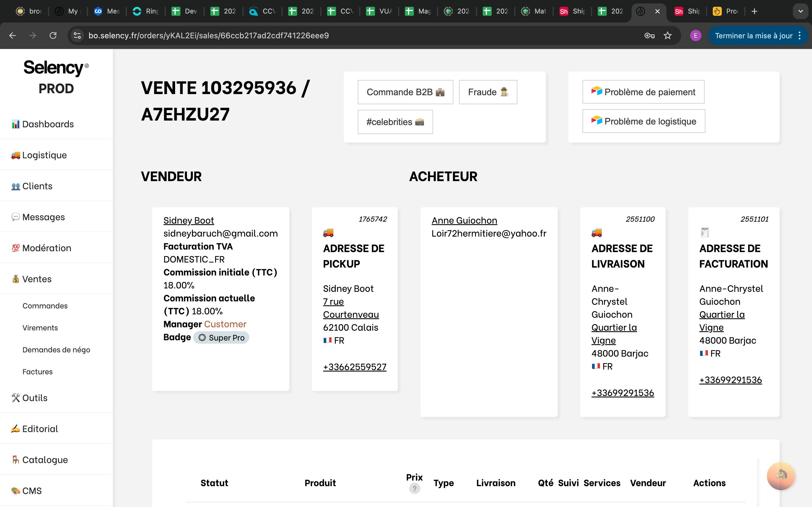This screenshot has width=812, height=507.
Task: Open the password key icon
Action: (x=649, y=35)
